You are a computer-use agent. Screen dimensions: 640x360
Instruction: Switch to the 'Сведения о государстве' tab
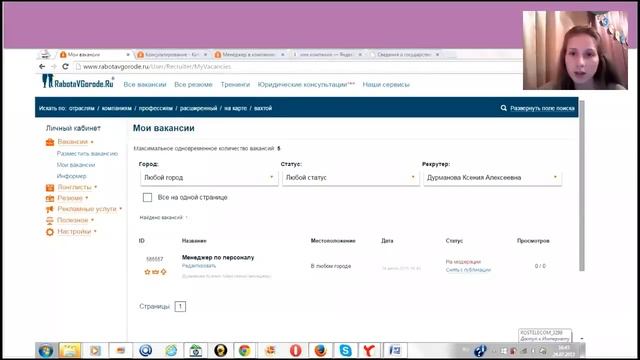404,54
